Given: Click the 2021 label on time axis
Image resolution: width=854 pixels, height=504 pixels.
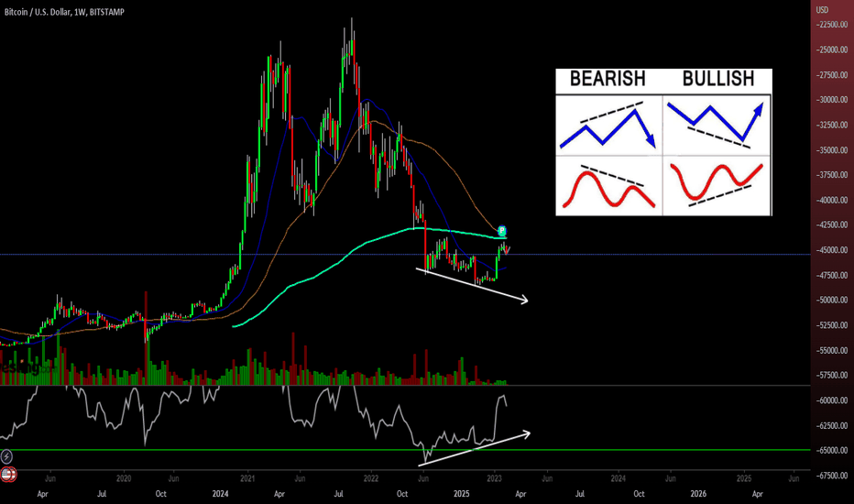Looking at the screenshot, I should coord(247,478).
